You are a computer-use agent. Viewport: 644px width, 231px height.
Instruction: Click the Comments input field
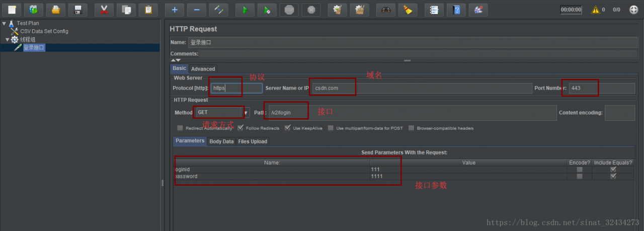click(x=418, y=53)
